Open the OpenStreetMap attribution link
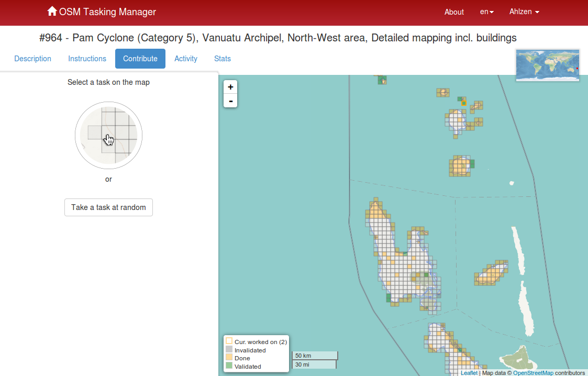 coord(533,373)
